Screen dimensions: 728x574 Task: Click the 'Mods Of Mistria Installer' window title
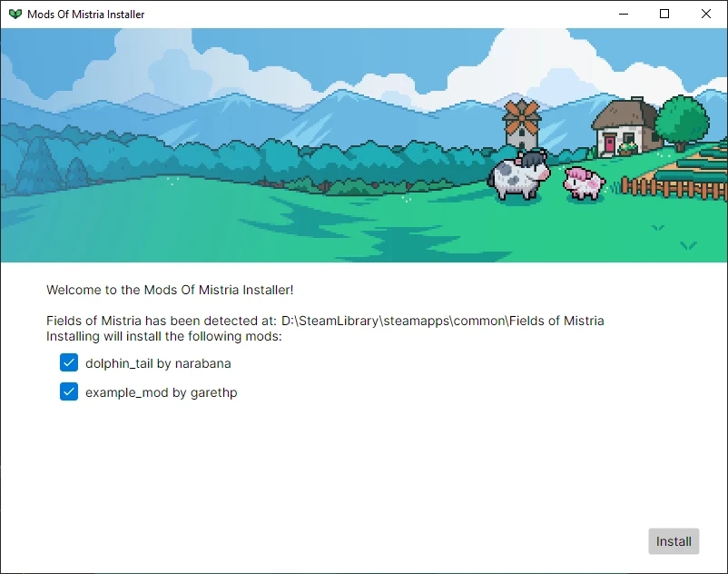pos(86,15)
